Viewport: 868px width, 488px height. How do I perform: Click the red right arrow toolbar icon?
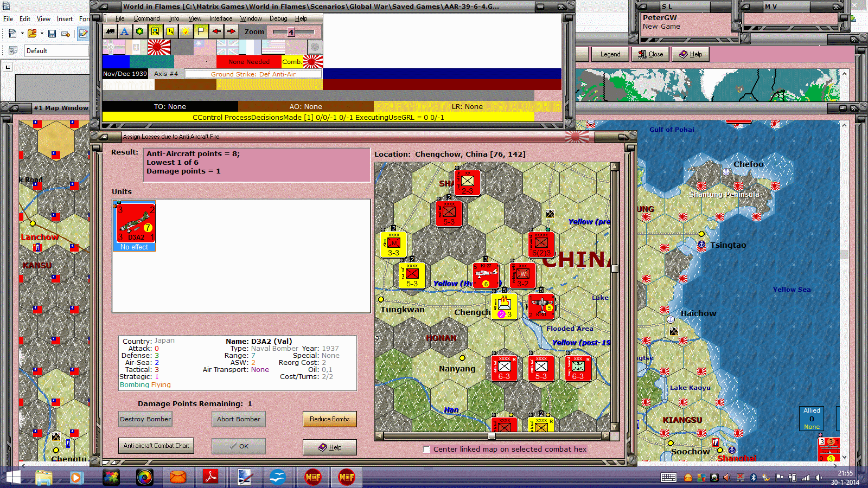(231, 31)
